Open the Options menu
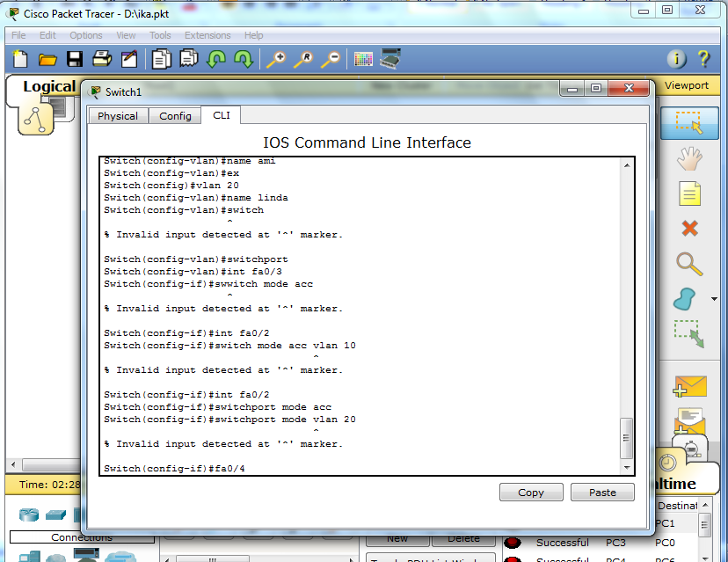 pyautogui.click(x=86, y=35)
